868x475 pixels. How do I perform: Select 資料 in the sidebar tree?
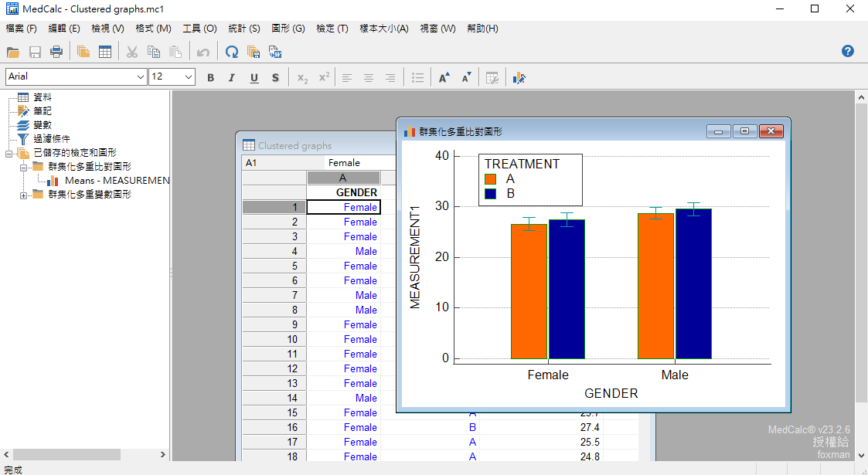(43, 97)
